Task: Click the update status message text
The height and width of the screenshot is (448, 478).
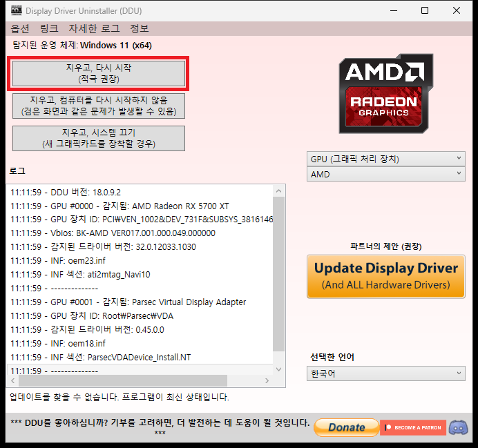Action: click(119, 397)
